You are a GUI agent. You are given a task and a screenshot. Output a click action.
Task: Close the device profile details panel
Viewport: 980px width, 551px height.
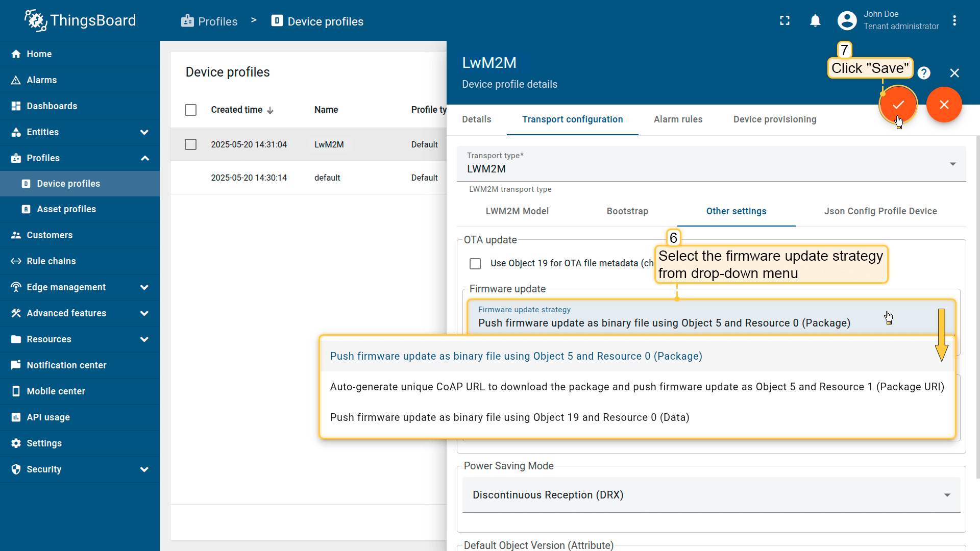954,73
